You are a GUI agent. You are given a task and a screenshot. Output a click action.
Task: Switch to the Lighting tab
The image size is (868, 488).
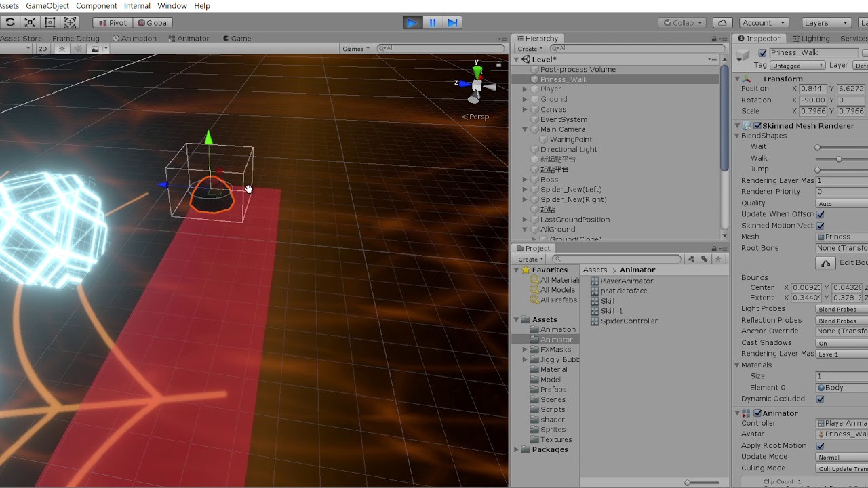(810, 39)
